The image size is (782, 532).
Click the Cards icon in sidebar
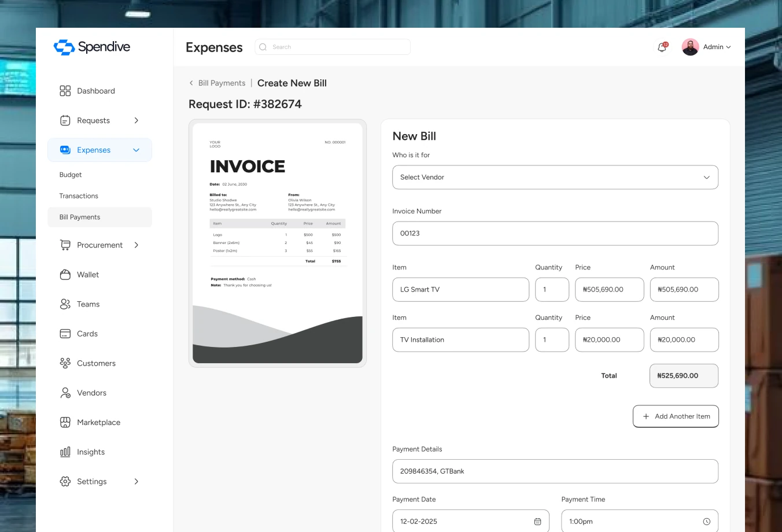point(65,334)
